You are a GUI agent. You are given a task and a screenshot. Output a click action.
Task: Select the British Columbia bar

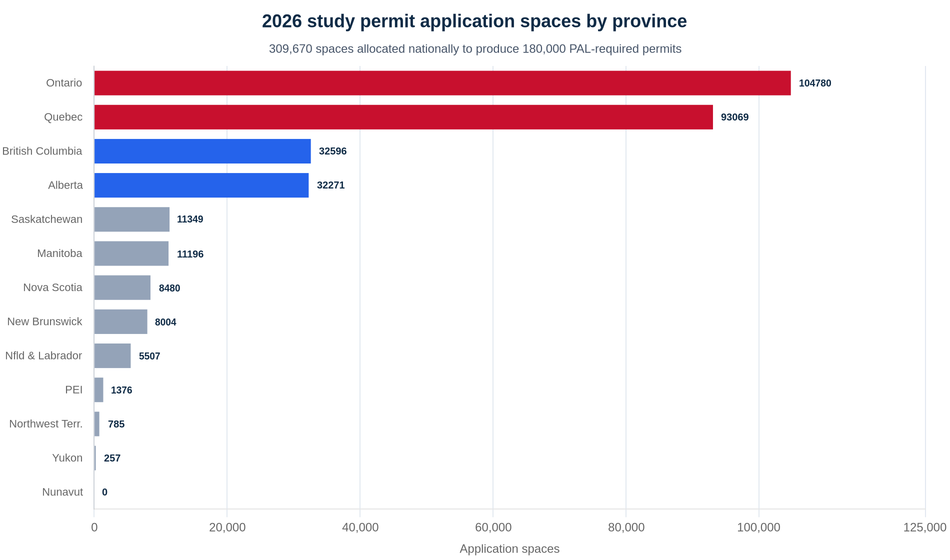pyautogui.click(x=202, y=151)
